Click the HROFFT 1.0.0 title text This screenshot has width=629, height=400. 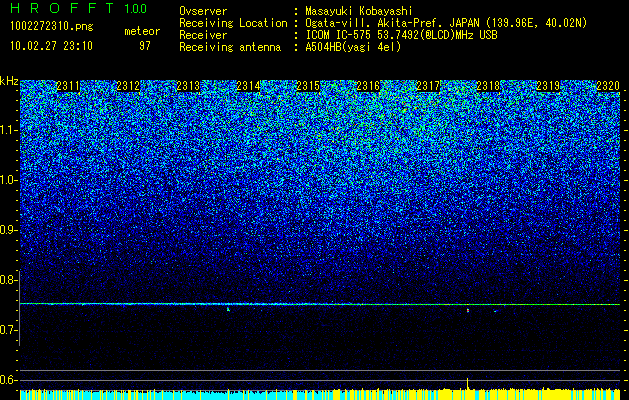pos(79,8)
